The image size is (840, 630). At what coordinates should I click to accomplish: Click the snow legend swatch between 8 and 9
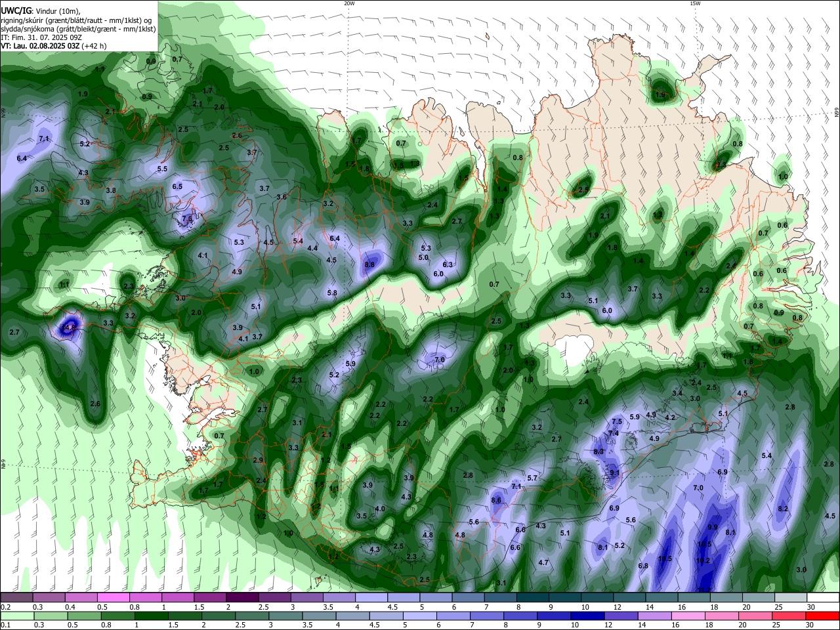coord(532,598)
